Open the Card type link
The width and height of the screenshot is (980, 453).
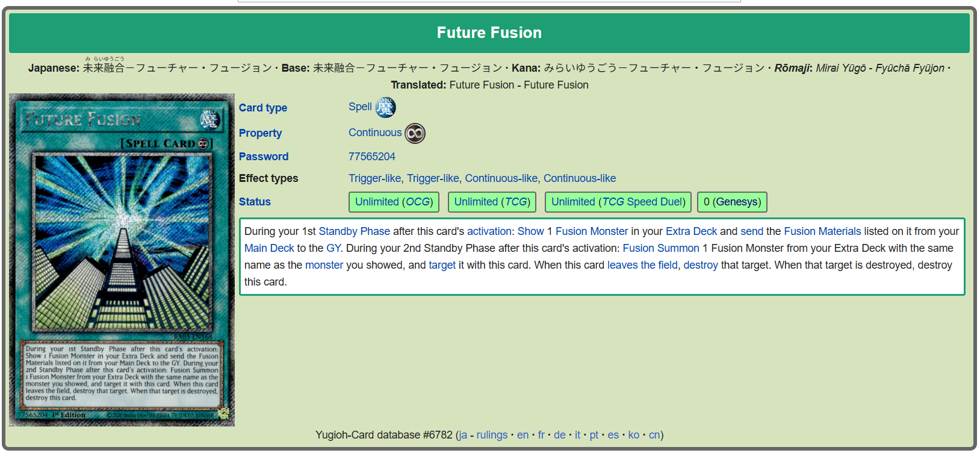click(263, 108)
